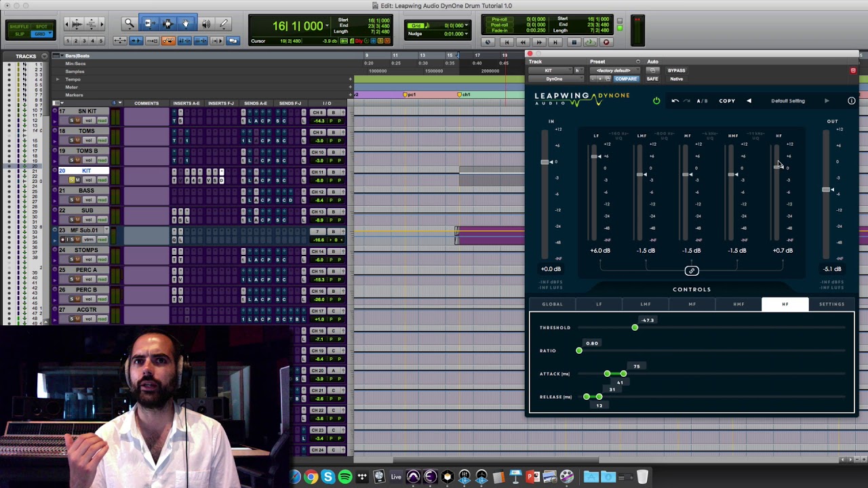Open main counter format dropdown
Image resolution: width=868 pixels, height=488 pixels.
point(328,26)
